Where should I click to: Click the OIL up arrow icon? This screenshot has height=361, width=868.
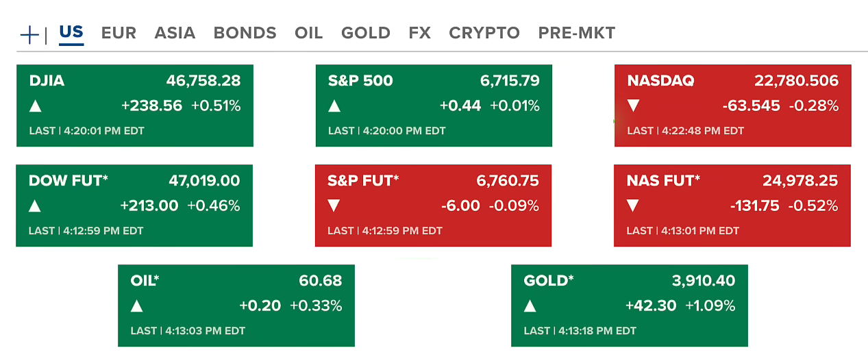click(137, 306)
